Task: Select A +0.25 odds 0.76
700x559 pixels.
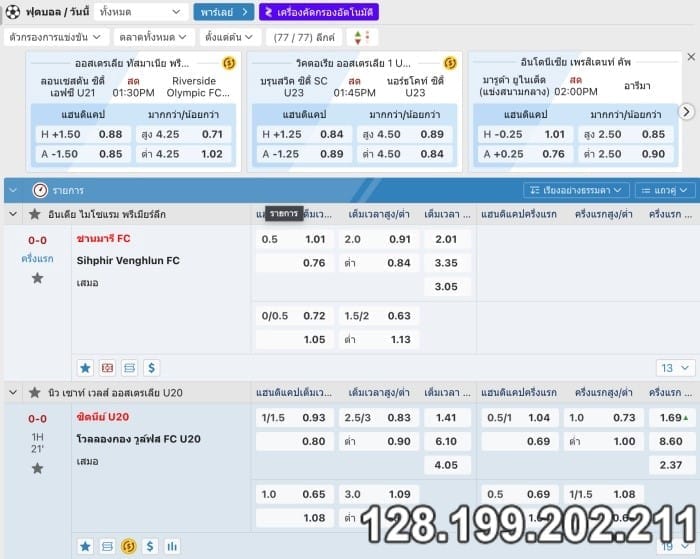Action: coord(525,154)
